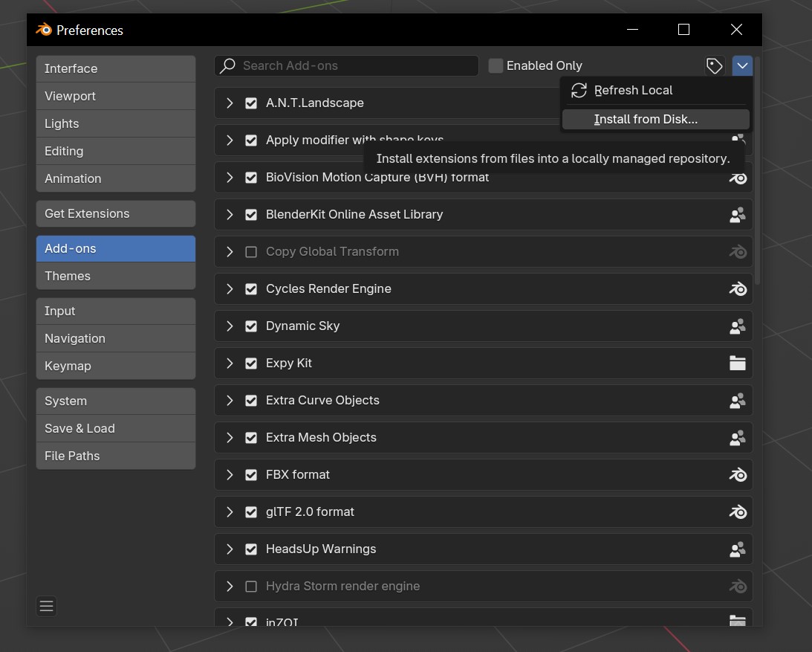812x652 pixels.
Task: Click community icon on HeadsUp Warnings row
Action: (x=738, y=549)
